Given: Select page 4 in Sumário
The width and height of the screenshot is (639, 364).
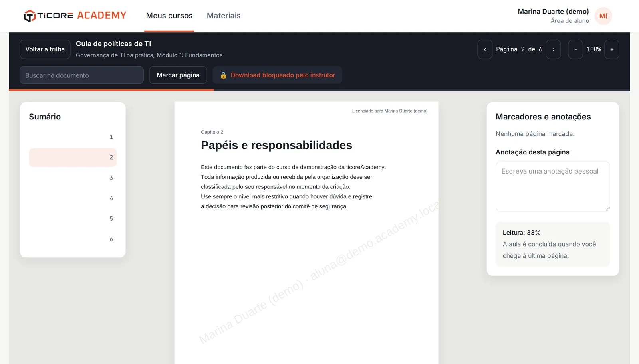Looking at the screenshot, I should pyautogui.click(x=73, y=198).
